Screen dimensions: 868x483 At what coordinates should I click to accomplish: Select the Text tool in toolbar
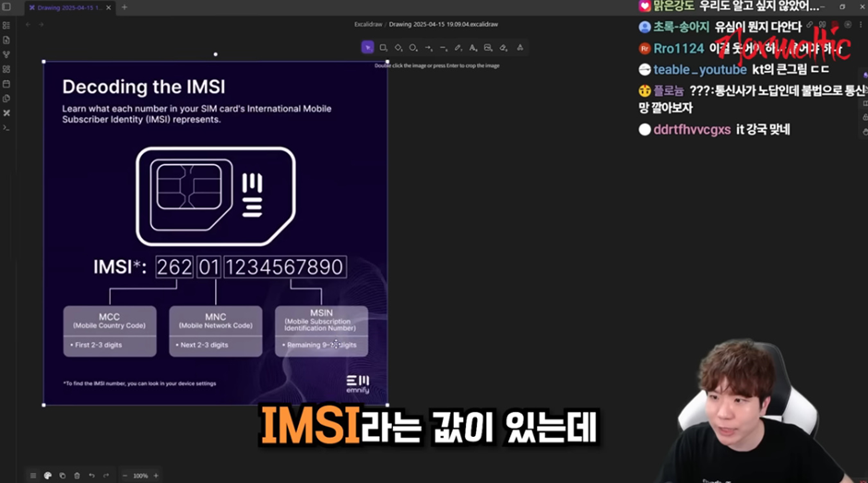click(473, 47)
